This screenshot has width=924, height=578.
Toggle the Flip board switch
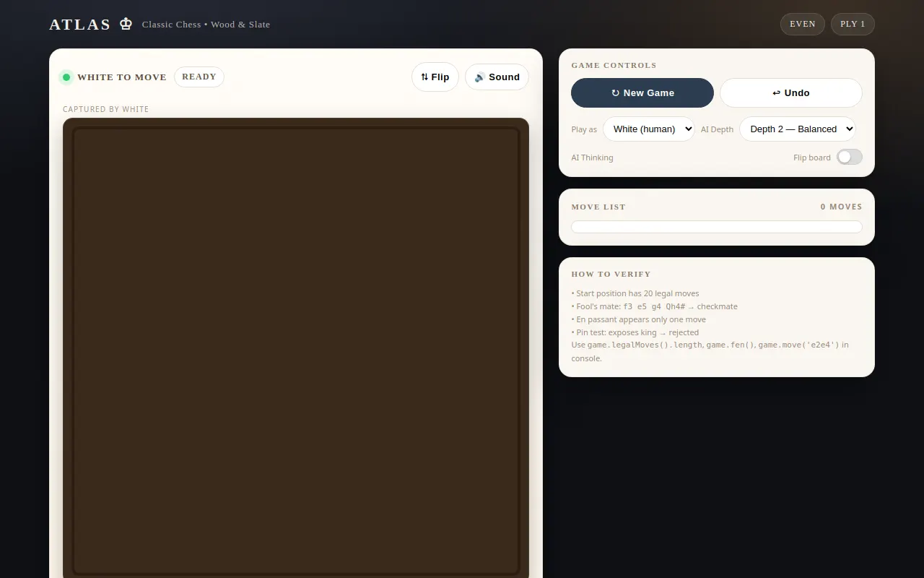click(x=850, y=158)
